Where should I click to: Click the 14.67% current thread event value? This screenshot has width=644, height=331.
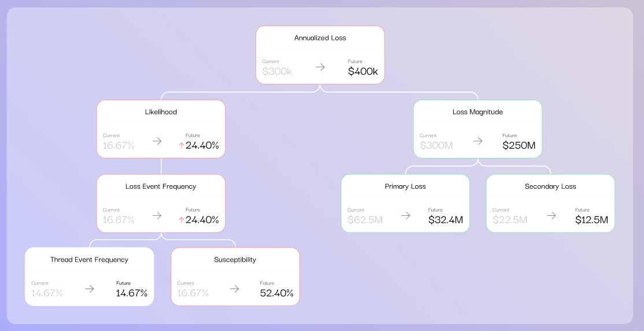[47, 293]
